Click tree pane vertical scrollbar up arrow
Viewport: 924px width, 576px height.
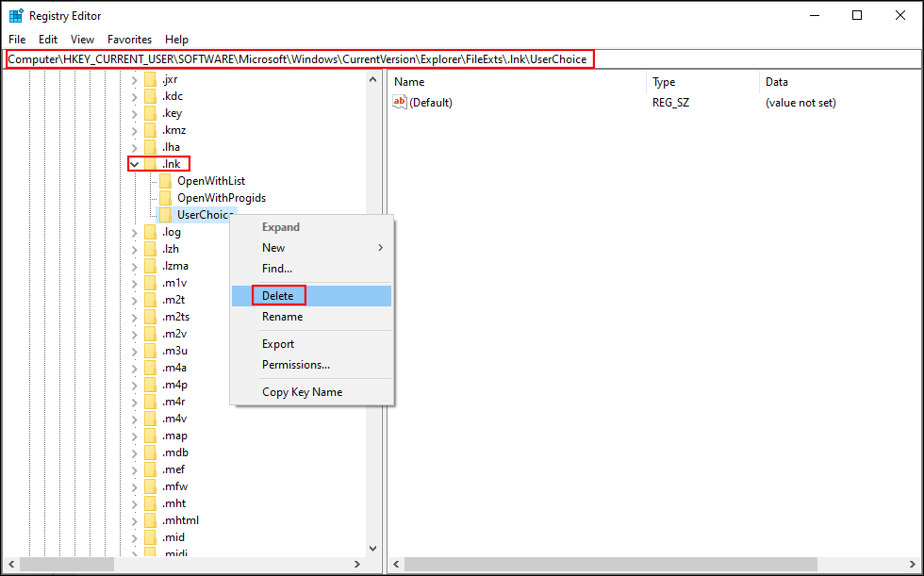(x=373, y=79)
